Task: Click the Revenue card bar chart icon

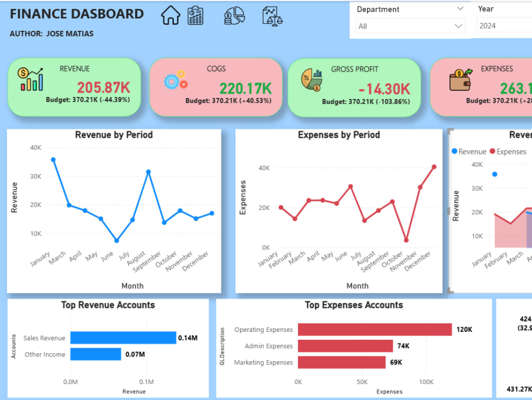Action: 30,79
